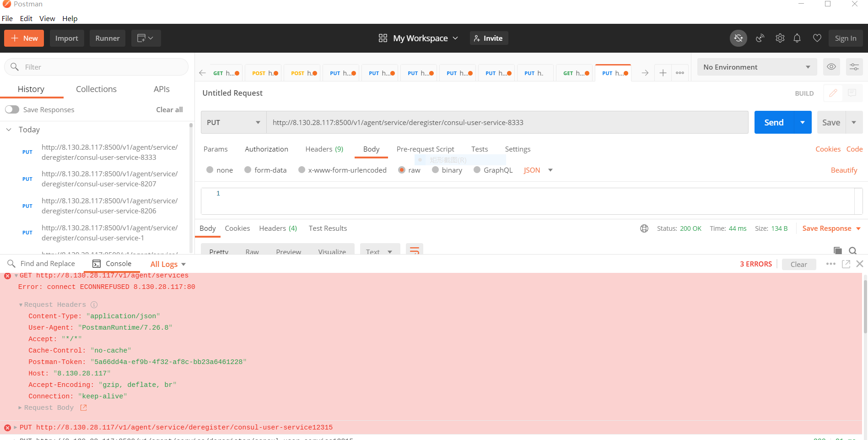Pop out console into a new window
This screenshot has width=868, height=440.
846,264
